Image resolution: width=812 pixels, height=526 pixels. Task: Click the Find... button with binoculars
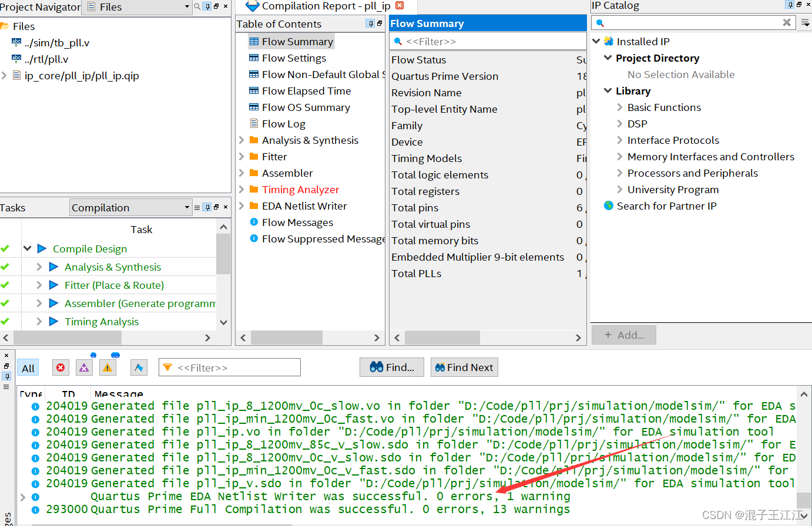coord(392,367)
